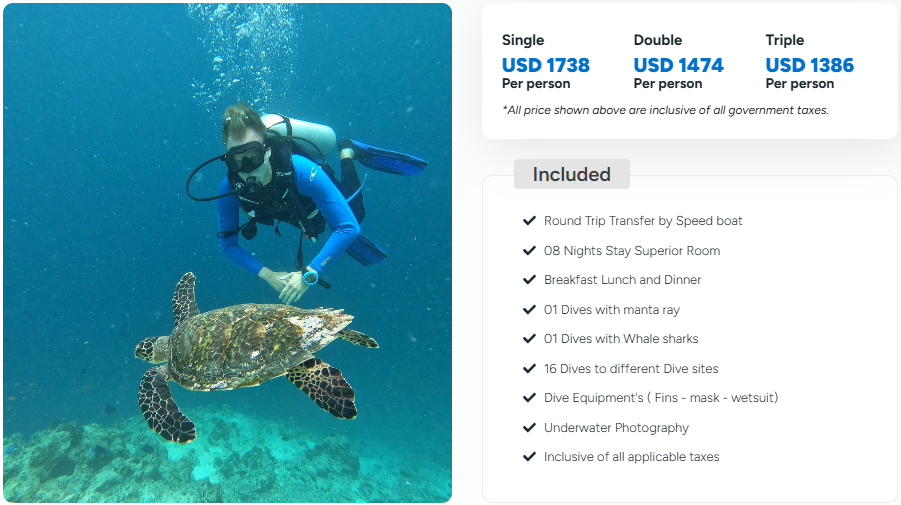
Task: Click the Underwater Photography text
Action: click(x=616, y=428)
